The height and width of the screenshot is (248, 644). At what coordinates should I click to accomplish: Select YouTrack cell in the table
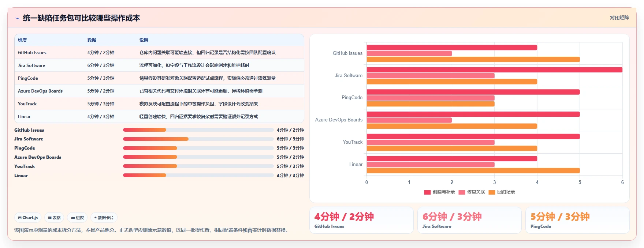(27, 104)
